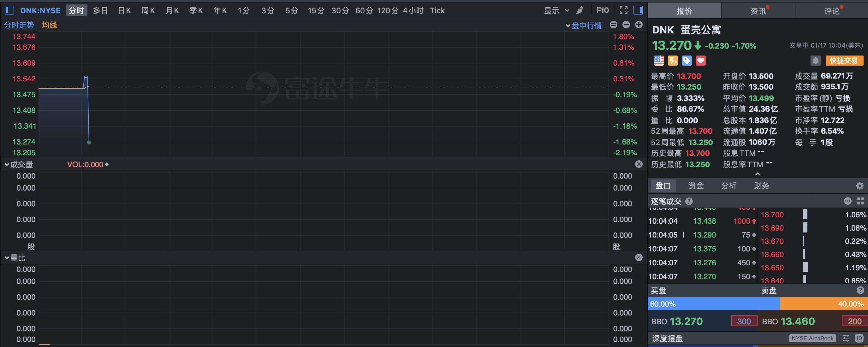The image size is (868, 347).
Task: Click the 13.700 ask price row
Action: tap(813, 215)
